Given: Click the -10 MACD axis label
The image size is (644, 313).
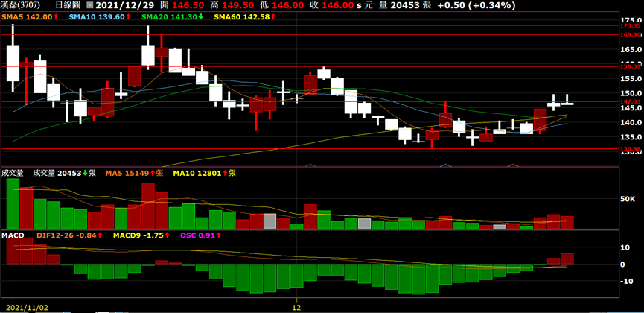Looking at the screenshot, I should point(627,282).
